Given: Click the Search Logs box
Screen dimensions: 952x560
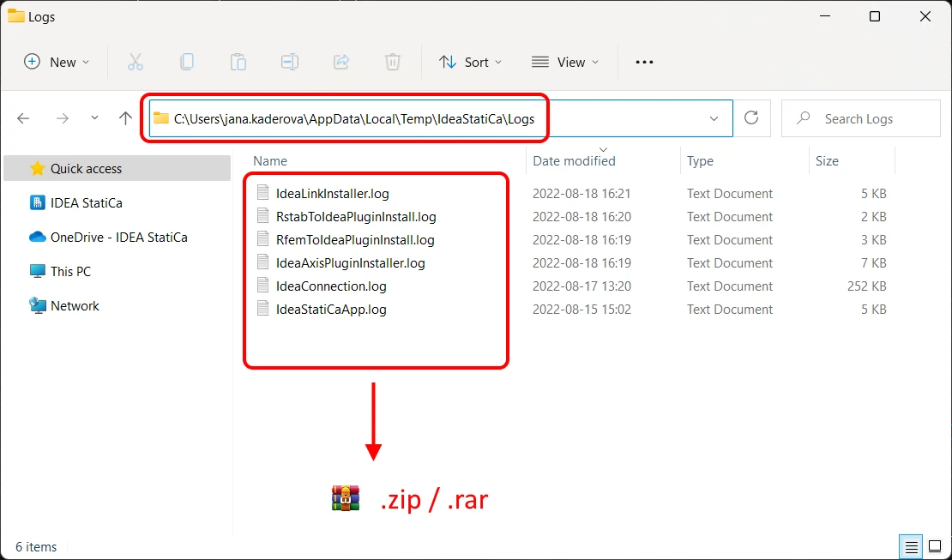Looking at the screenshot, I should 861,118.
